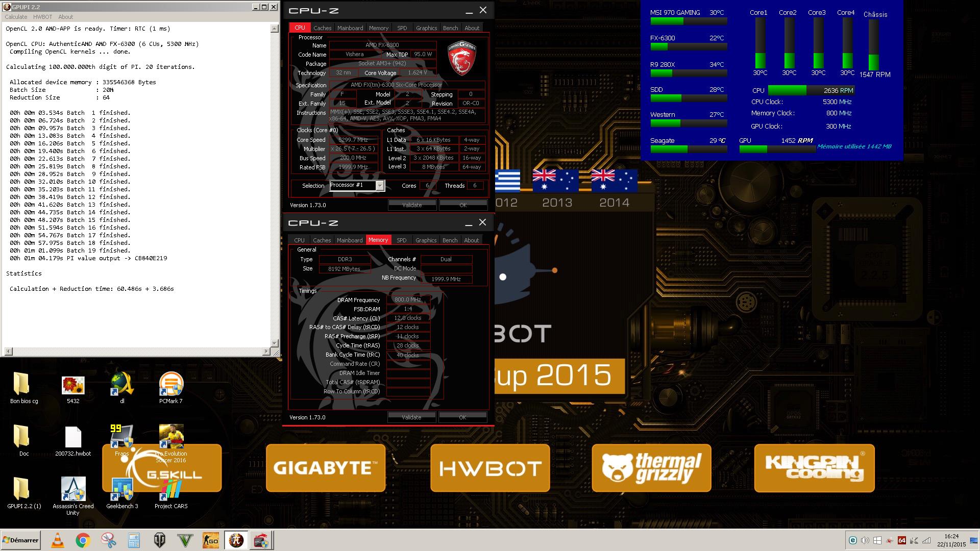Launch GTA V from the taskbar
Screen dimensions: 980x551
185,540
